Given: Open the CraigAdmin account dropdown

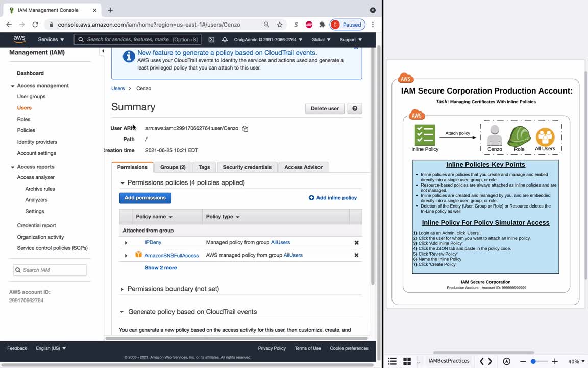Looking at the screenshot, I should 268,39.
